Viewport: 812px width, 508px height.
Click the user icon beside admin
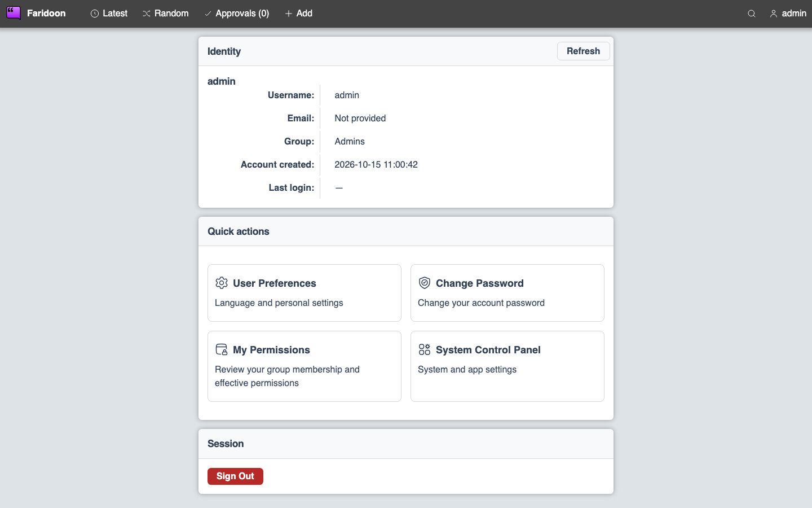(774, 14)
